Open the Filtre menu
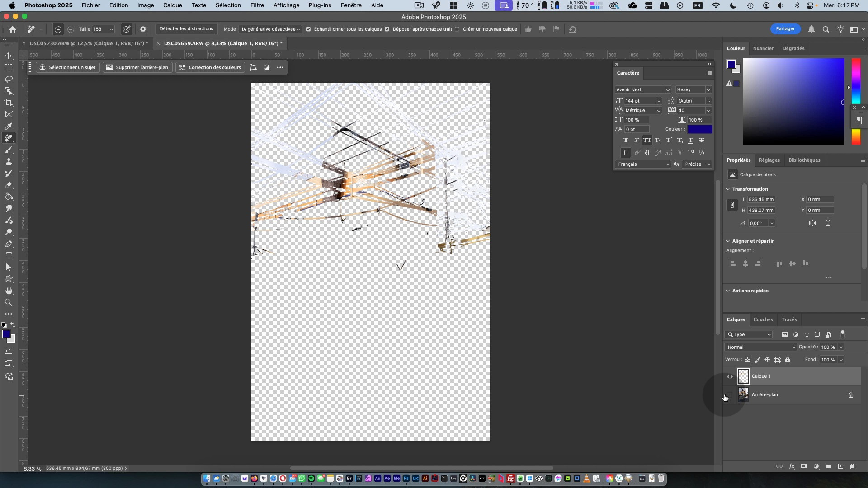868x488 pixels. coord(257,5)
